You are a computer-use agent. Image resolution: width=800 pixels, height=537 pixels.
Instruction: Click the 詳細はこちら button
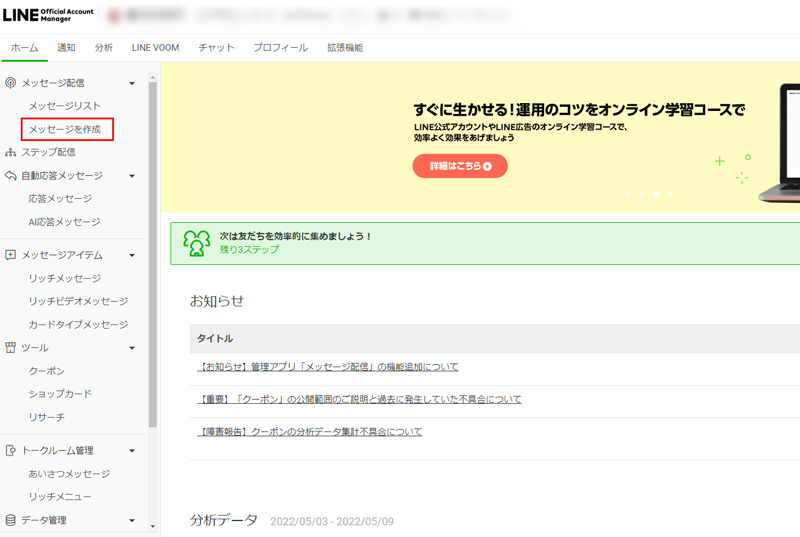(x=460, y=166)
